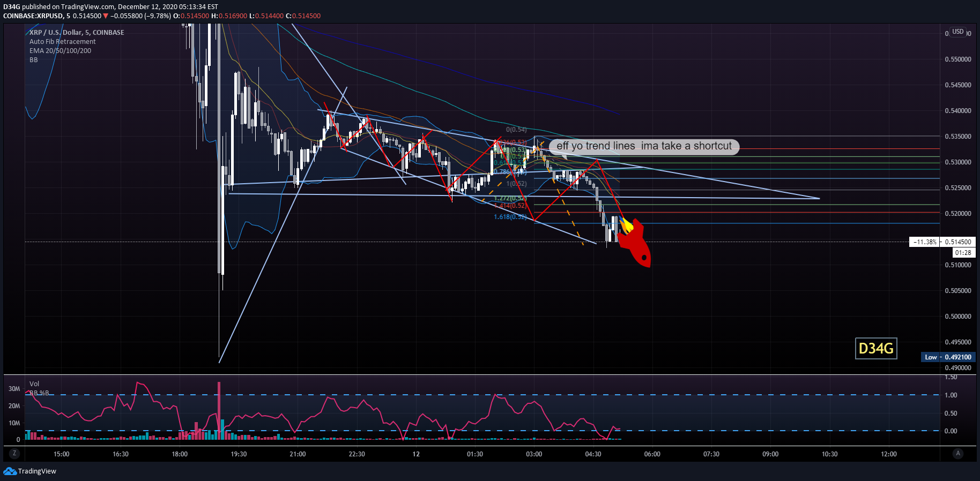Click the 0.535000 price axis label
This screenshot has height=481, width=980.
pos(958,137)
